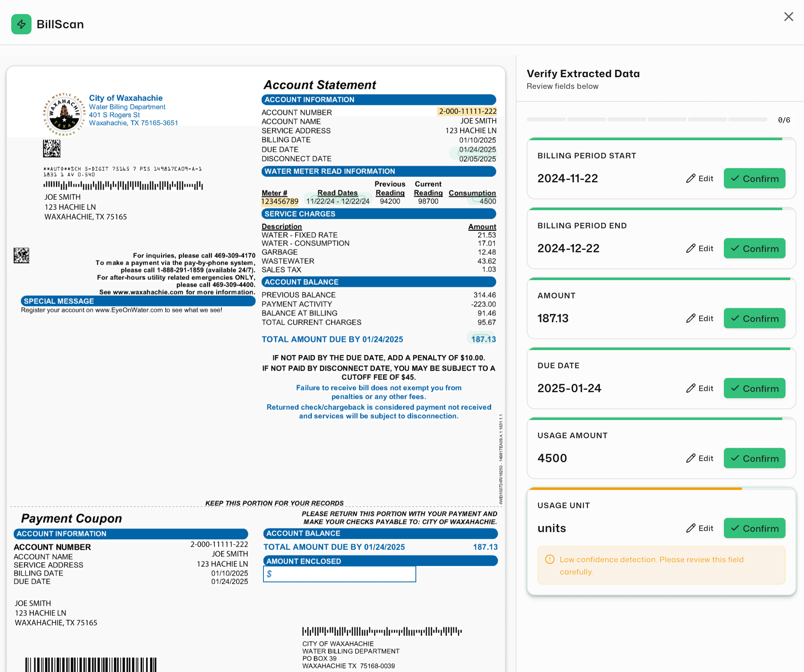Confirm the units usage unit field
The width and height of the screenshot is (804, 672).
point(754,528)
